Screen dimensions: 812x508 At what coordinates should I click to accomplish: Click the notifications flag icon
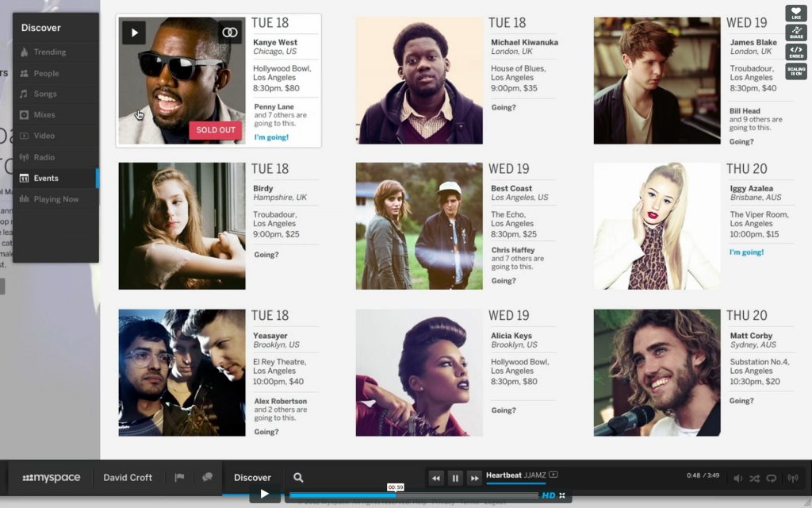[179, 477]
